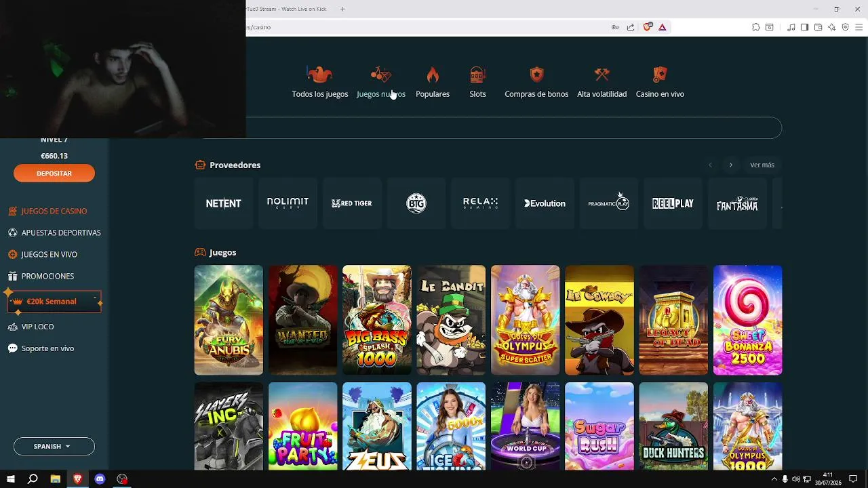
Task: Expand the SPANISH language dropdown
Action: (54, 447)
